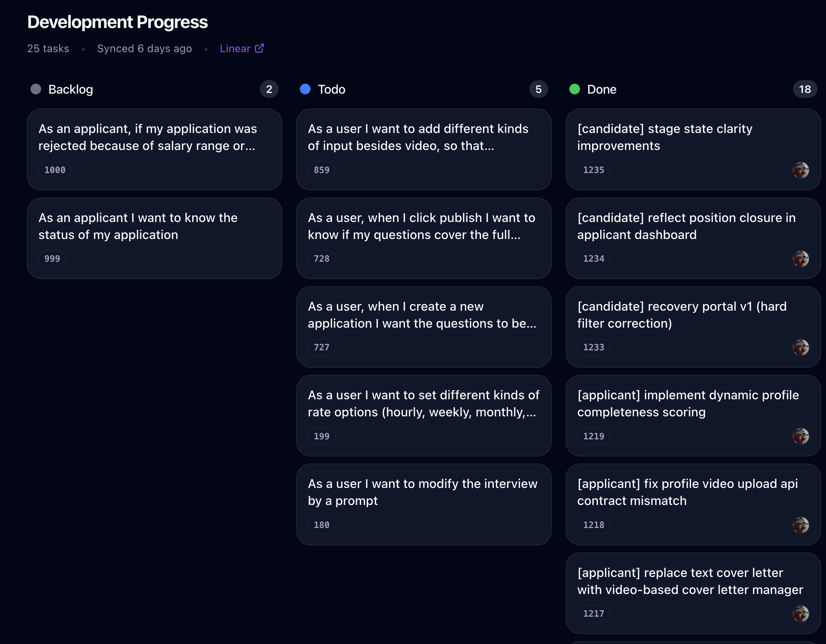This screenshot has width=826, height=644.
Task: Click the external-link icon beside Linear
Action: [259, 49]
